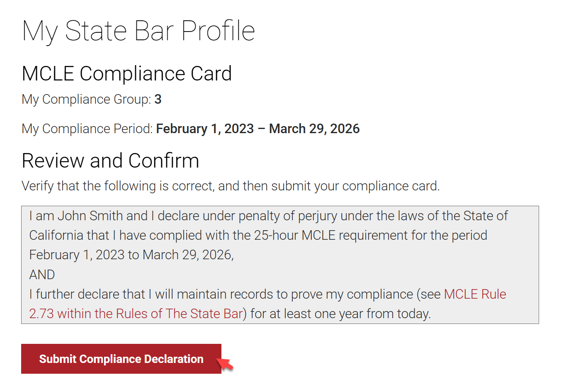Click the Submit Compliance Declaration button
The width and height of the screenshot is (588, 387).
click(121, 359)
